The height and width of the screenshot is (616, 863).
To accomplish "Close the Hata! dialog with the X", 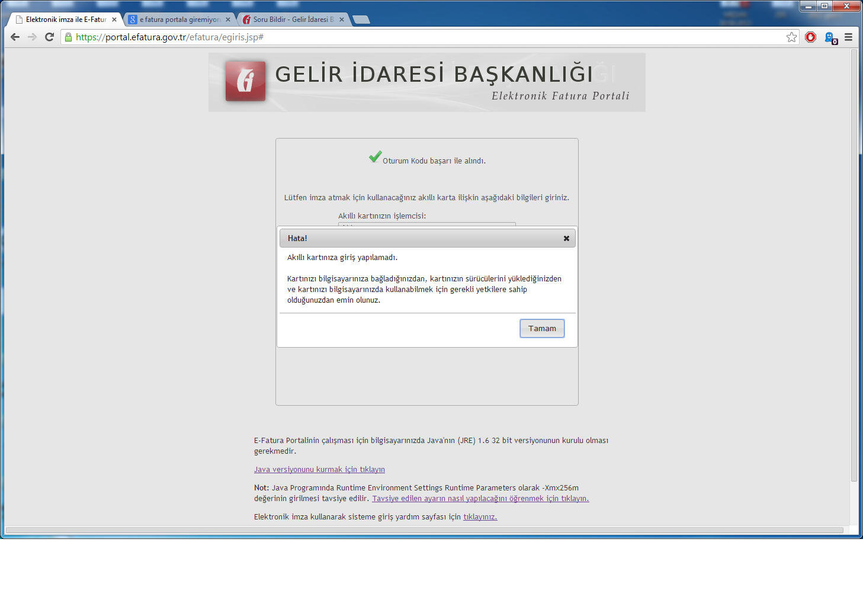I will tap(566, 238).
